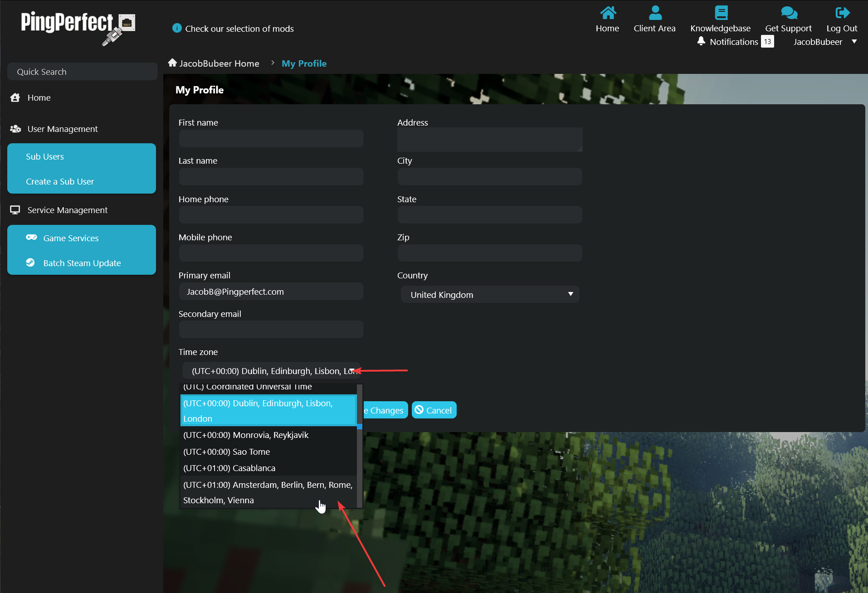Click the sidebar Home house icon
Viewport: 868px width, 593px height.
[15, 97]
